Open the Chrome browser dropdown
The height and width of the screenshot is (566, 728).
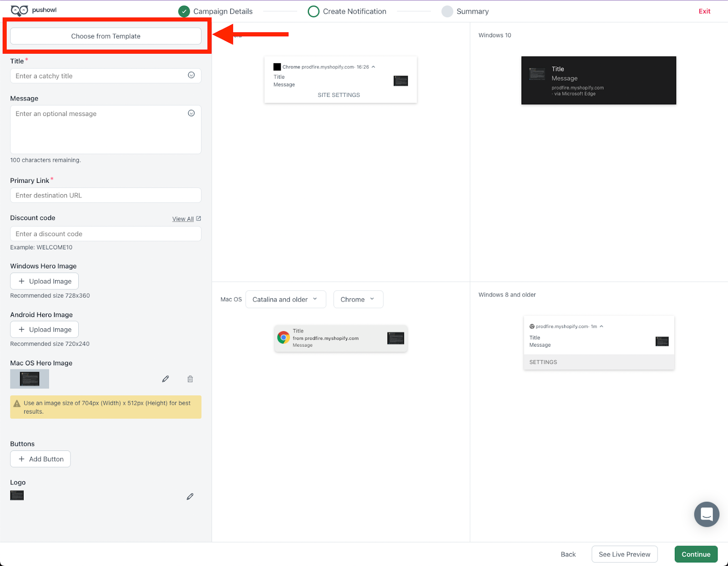point(358,299)
